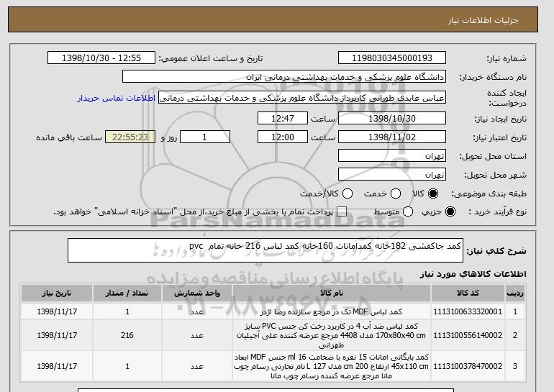
Task: Click the عدد unit in row 1
Action: point(197,312)
